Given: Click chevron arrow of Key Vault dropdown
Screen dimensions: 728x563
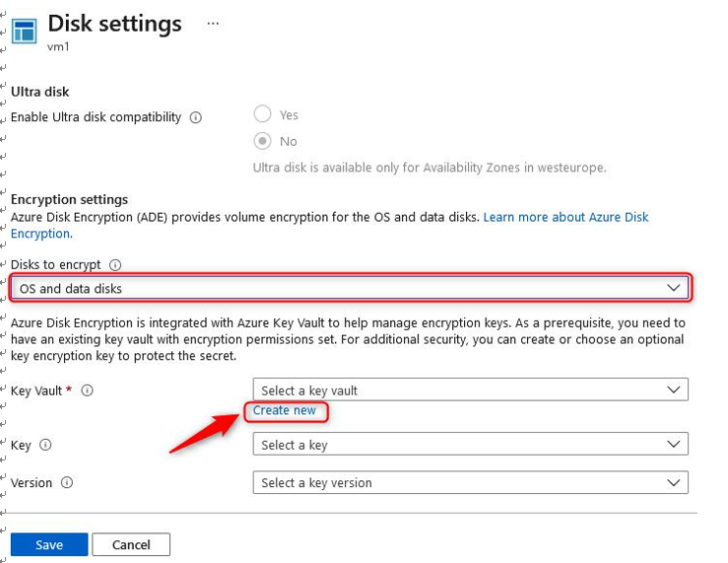Looking at the screenshot, I should 673,389.
